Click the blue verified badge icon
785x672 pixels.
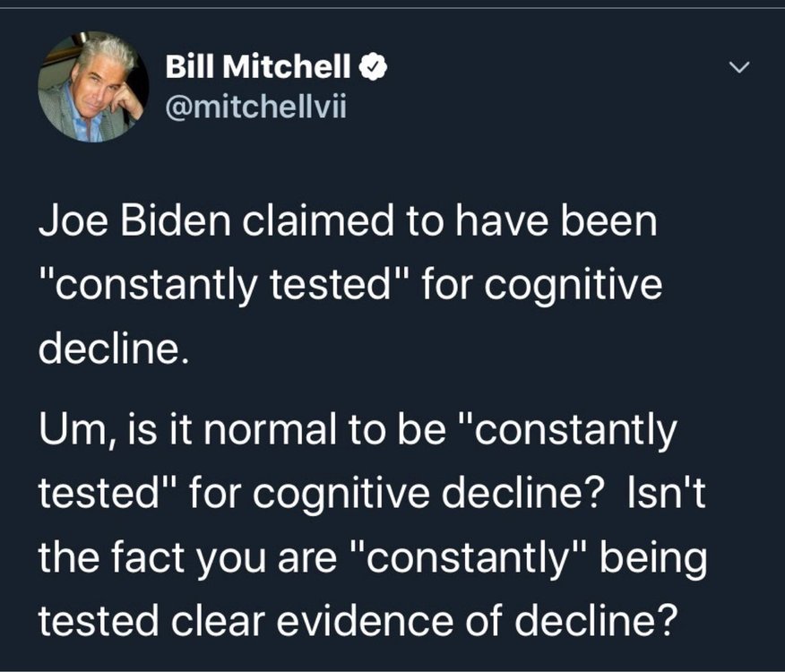click(x=374, y=66)
